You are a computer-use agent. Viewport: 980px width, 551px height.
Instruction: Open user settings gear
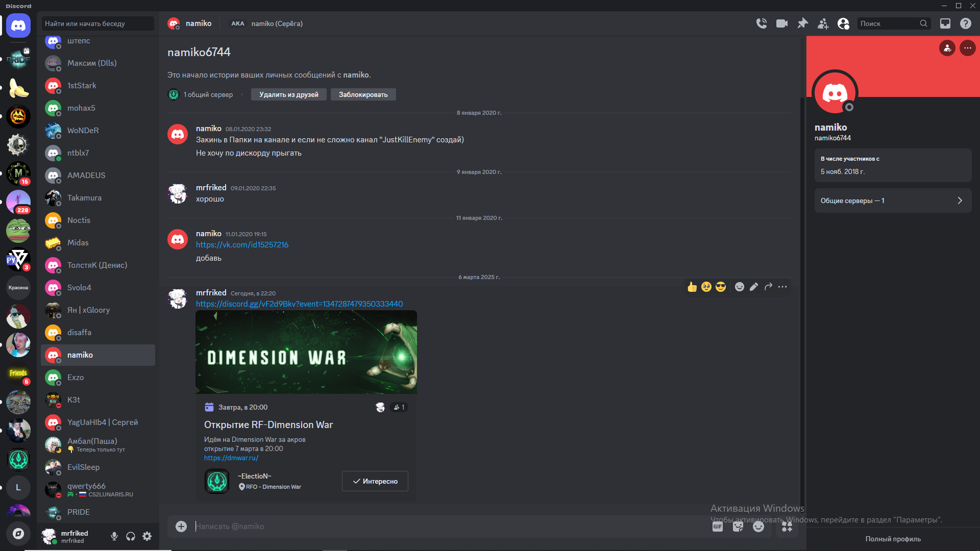(147, 536)
